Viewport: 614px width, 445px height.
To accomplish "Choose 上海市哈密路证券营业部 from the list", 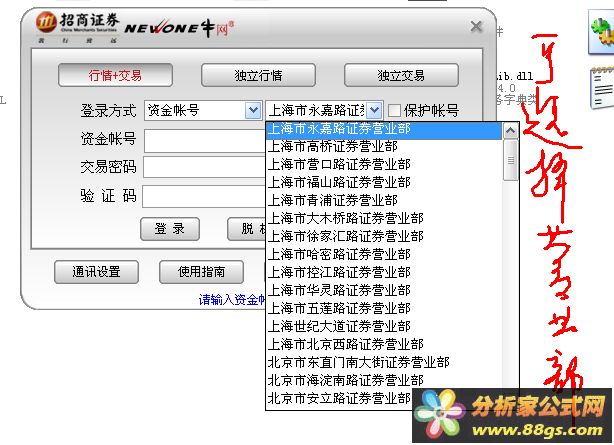I will click(384, 255).
